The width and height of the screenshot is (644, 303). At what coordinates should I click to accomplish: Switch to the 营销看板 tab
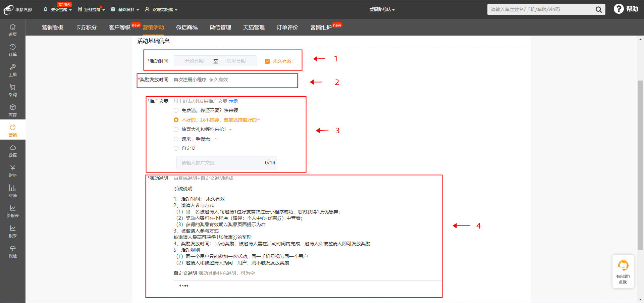53,27
